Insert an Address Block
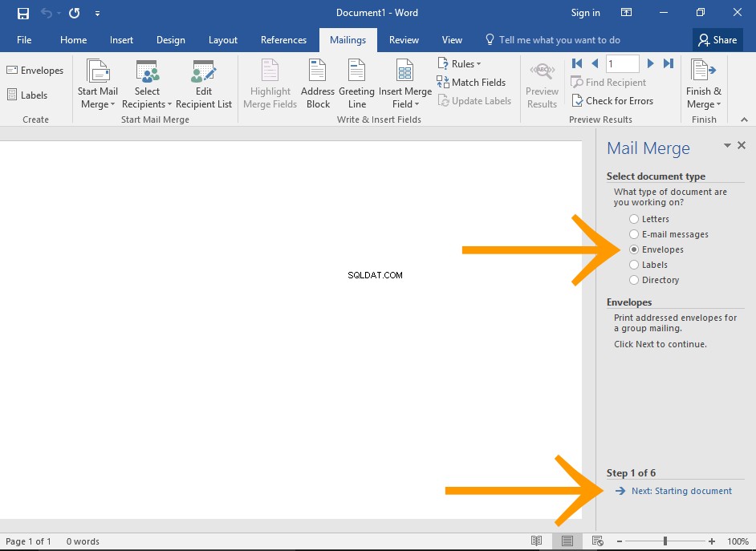756x551 pixels. coord(318,84)
